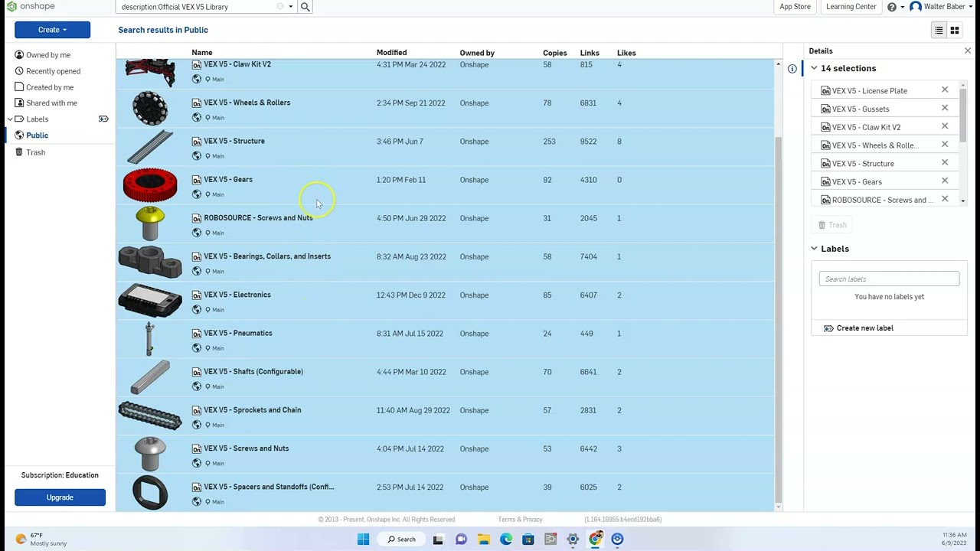Click Create new label
Viewport: 980px width, 551px height.
click(x=857, y=328)
